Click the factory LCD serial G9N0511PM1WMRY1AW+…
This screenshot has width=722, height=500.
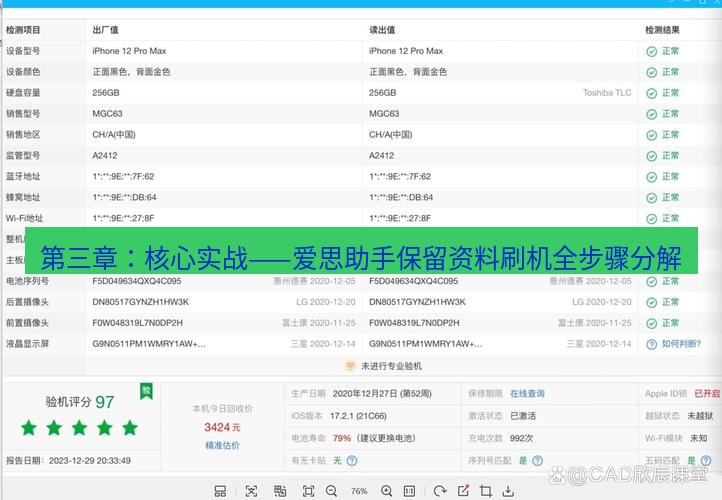(x=149, y=344)
